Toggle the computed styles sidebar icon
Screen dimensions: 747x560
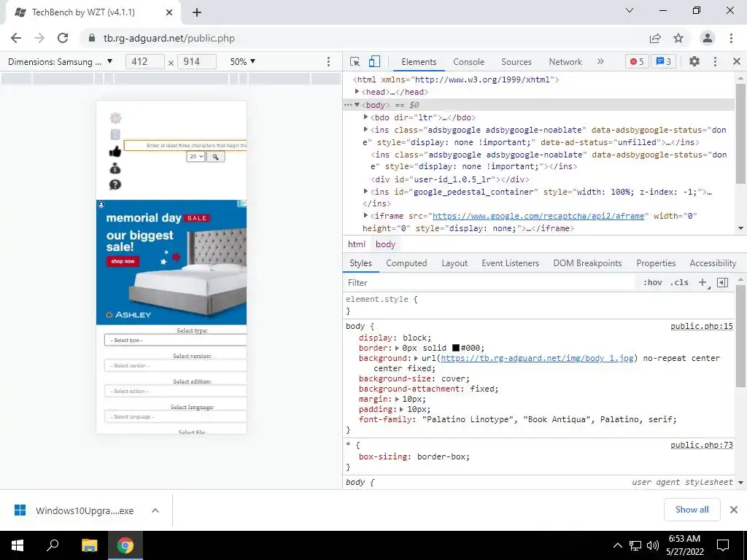point(722,282)
